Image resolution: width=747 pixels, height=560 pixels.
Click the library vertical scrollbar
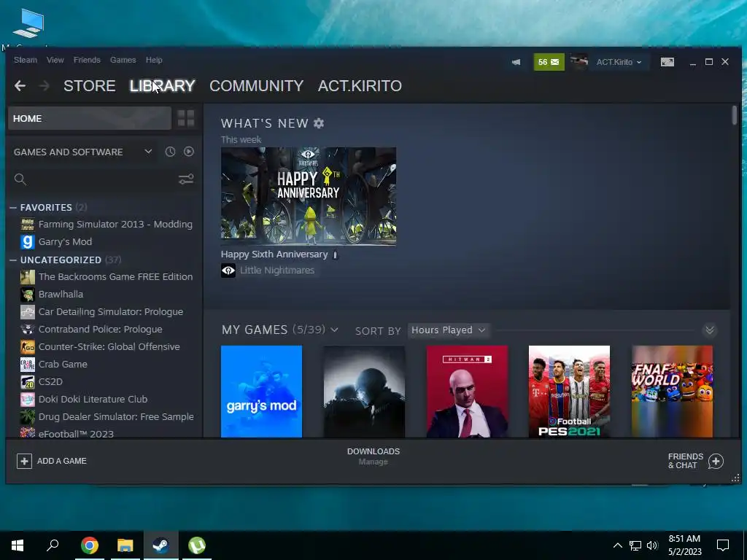point(734,115)
